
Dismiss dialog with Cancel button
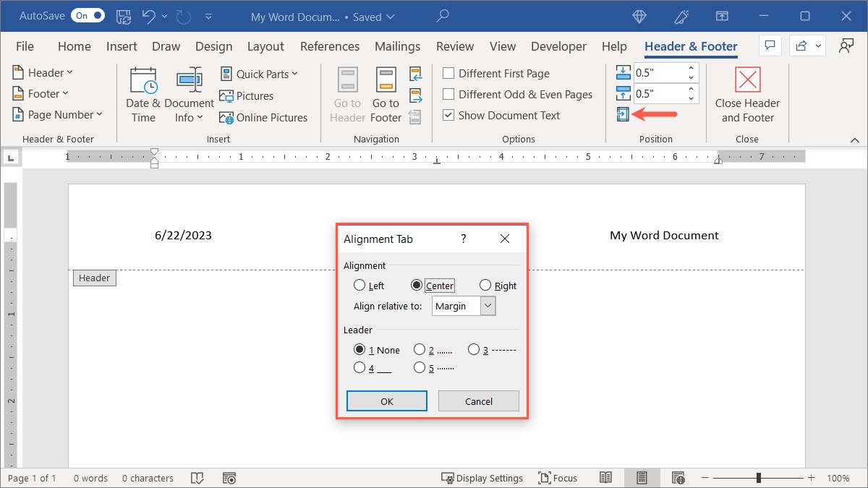click(478, 401)
